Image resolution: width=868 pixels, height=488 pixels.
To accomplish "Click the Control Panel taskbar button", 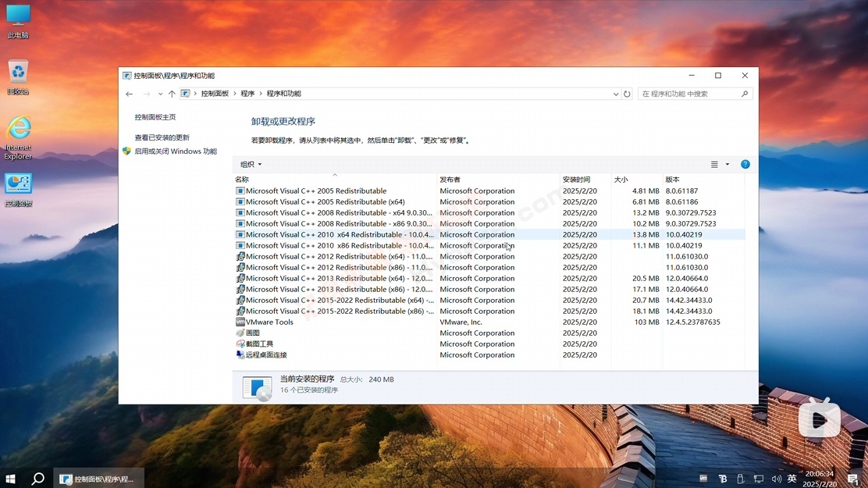I will [x=100, y=479].
